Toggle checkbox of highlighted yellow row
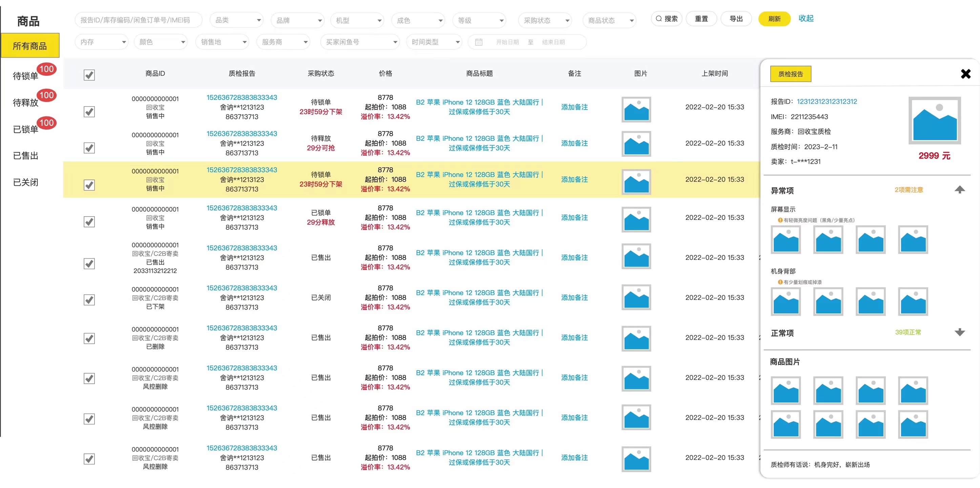The height and width of the screenshot is (488, 980). coord(89,185)
